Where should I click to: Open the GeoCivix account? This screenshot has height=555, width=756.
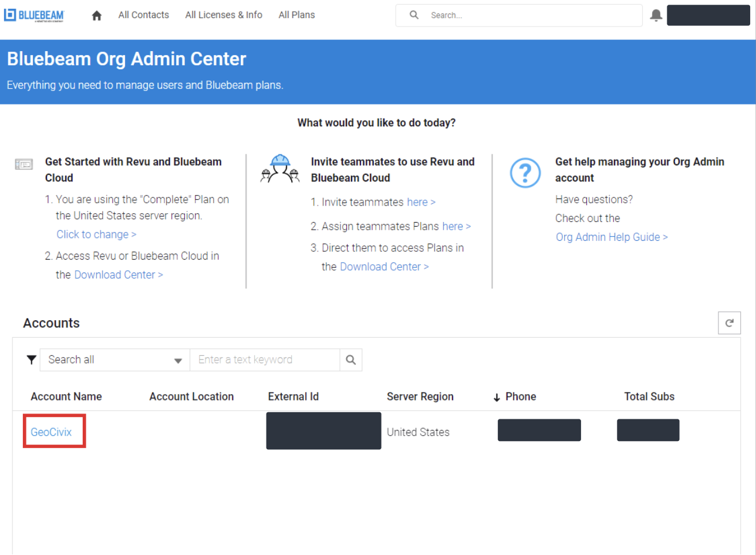[51, 432]
